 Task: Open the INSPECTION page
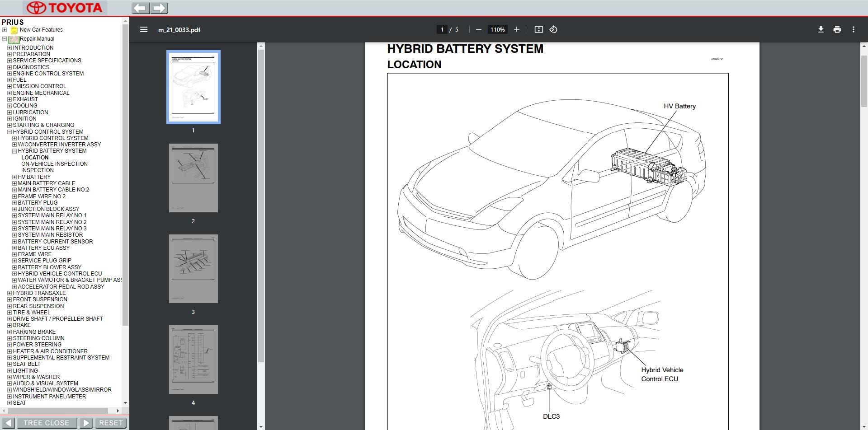click(x=38, y=170)
